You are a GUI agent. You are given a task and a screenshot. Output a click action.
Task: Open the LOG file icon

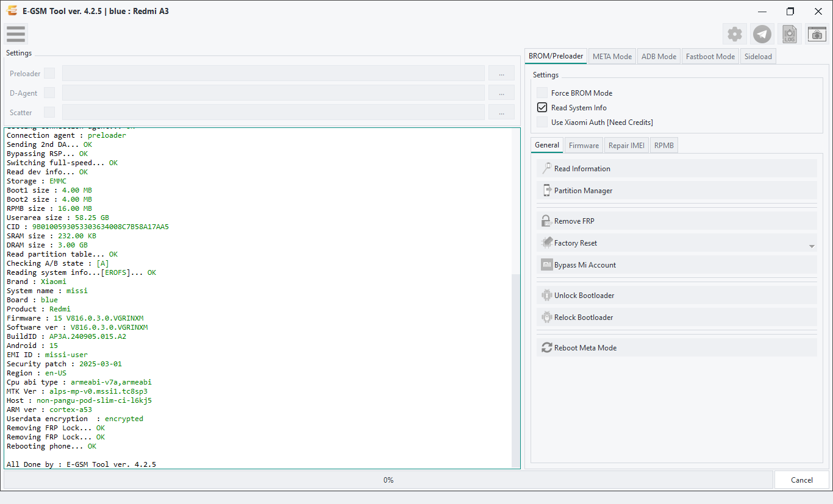(x=790, y=34)
